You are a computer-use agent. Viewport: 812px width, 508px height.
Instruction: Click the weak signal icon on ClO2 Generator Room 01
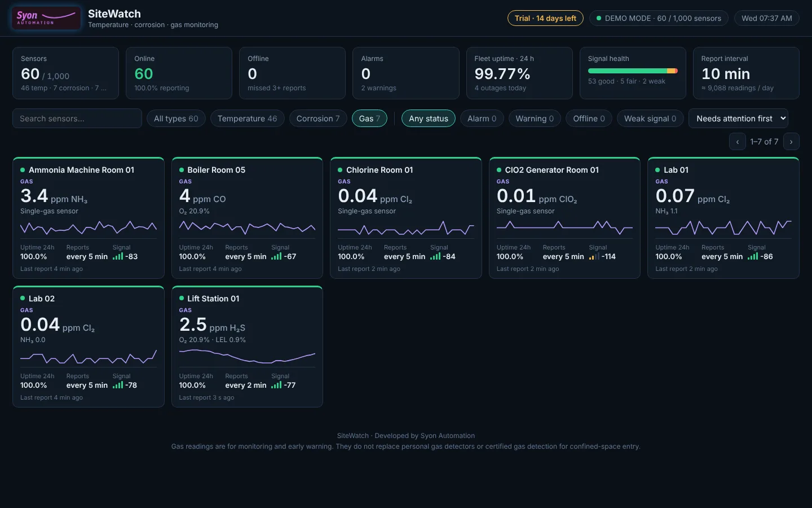[x=594, y=256]
